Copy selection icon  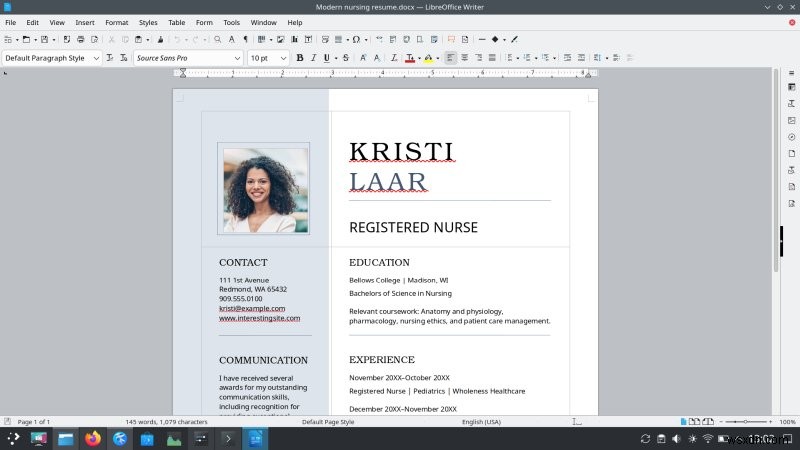click(125, 39)
